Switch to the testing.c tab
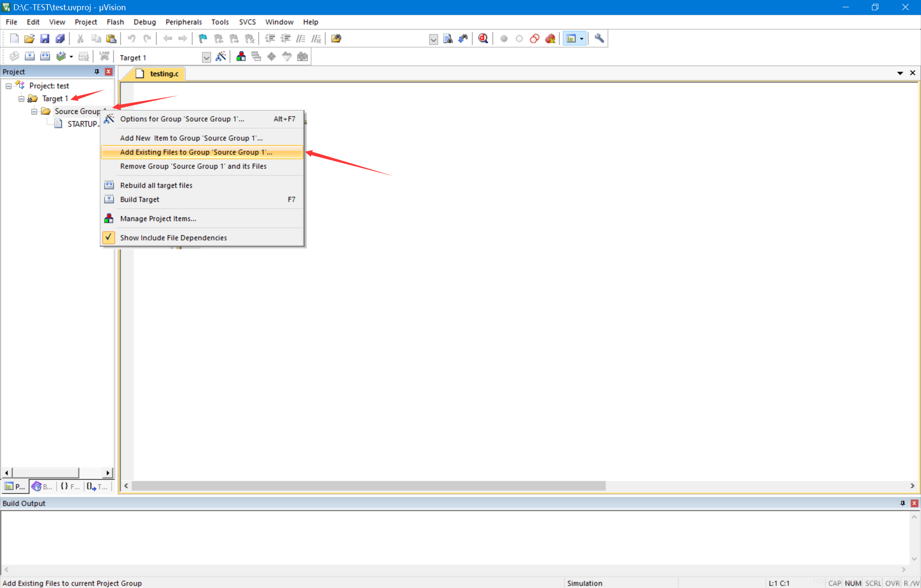The height and width of the screenshot is (588, 921). coord(164,74)
